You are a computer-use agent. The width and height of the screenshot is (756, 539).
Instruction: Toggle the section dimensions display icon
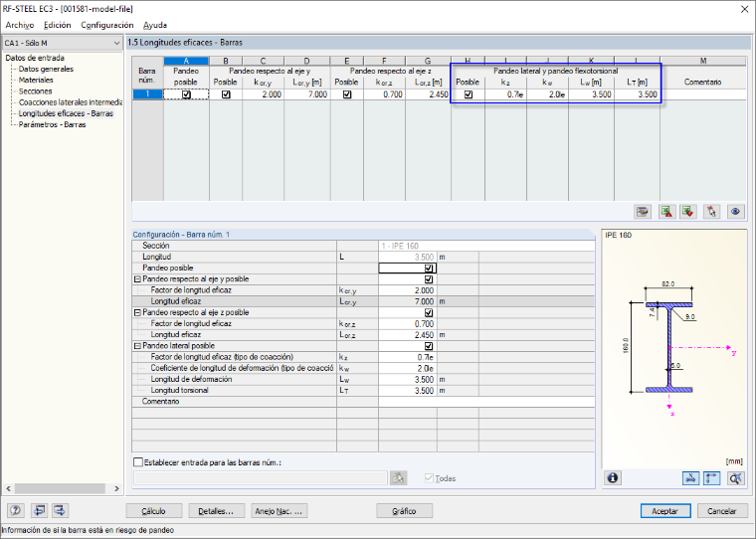pyautogui.click(x=691, y=477)
